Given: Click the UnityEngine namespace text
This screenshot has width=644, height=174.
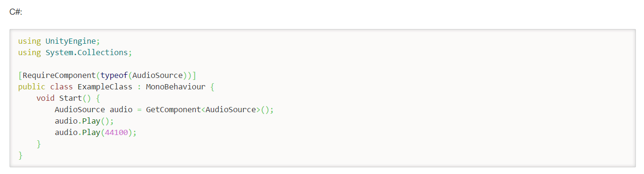Looking at the screenshot, I should point(71,41).
